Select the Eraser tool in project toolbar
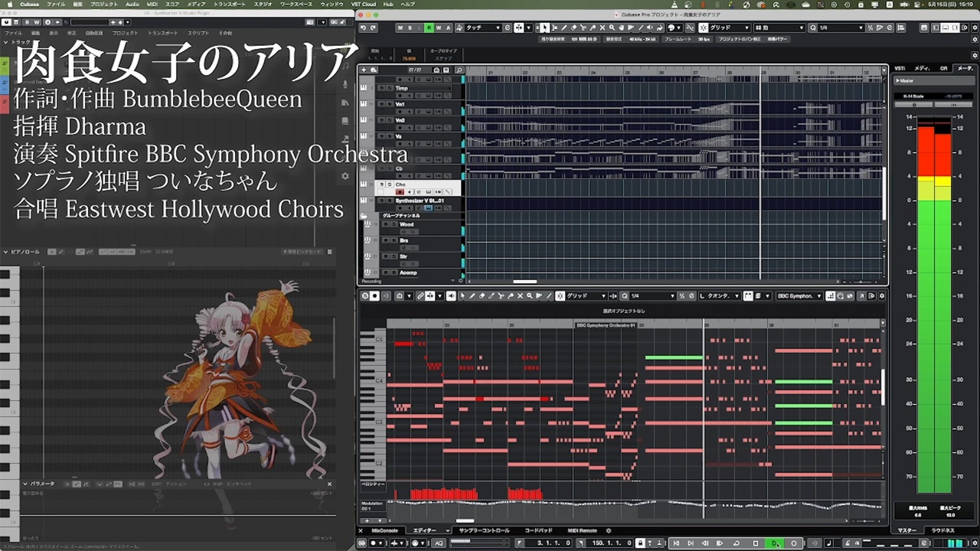 click(x=573, y=28)
